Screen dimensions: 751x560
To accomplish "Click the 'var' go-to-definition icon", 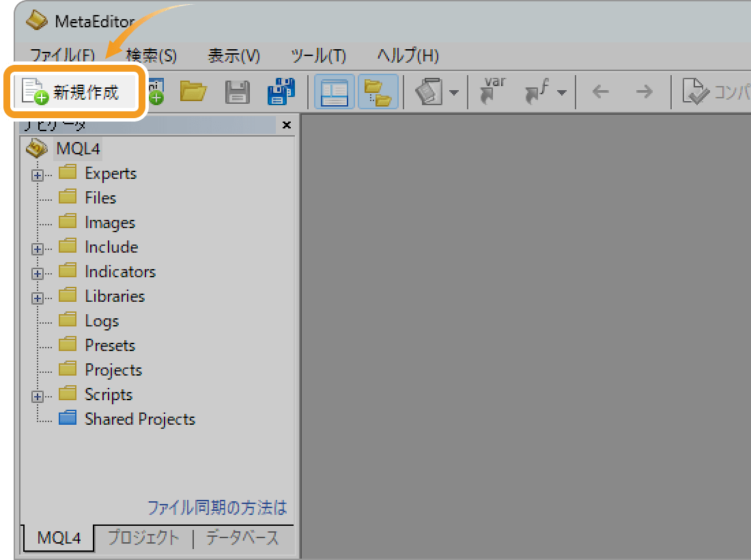I will [494, 91].
